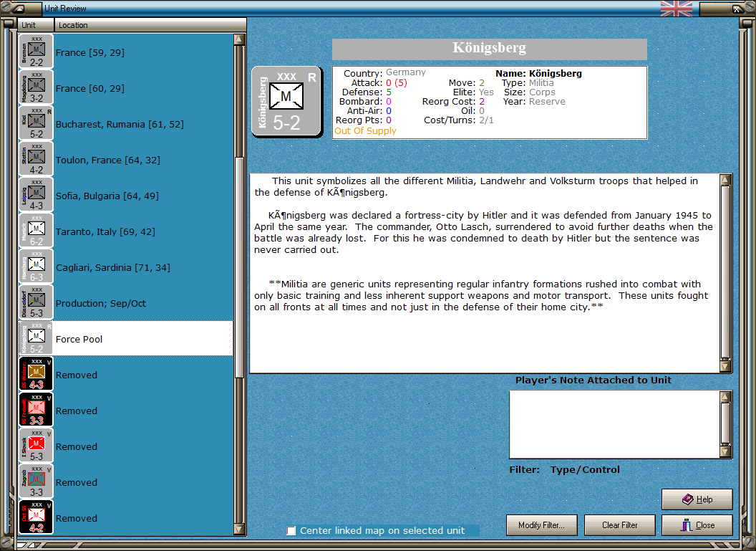Click the British flag icon in title bar
The width and height of the screenshot is (756, 551).
(676, 8)
